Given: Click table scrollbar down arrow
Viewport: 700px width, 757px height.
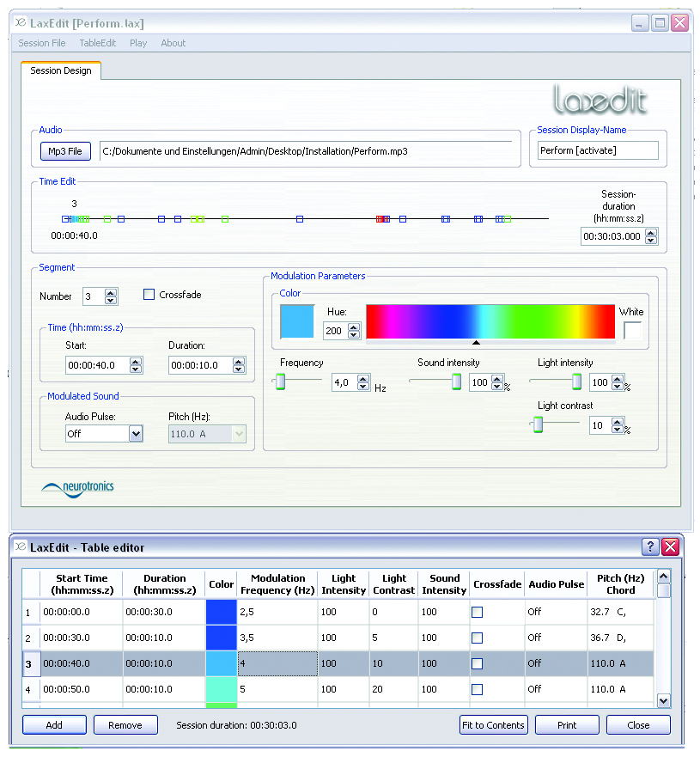Looking at the screenshot, I should point(663,700).
